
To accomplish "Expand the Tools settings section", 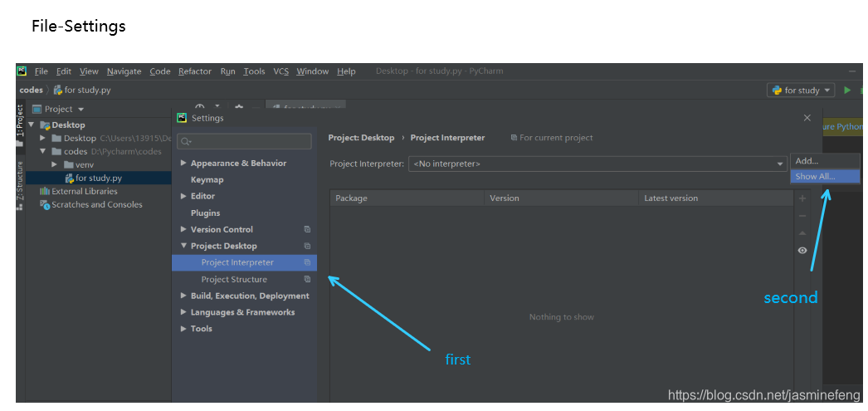I will coord(183,329).
